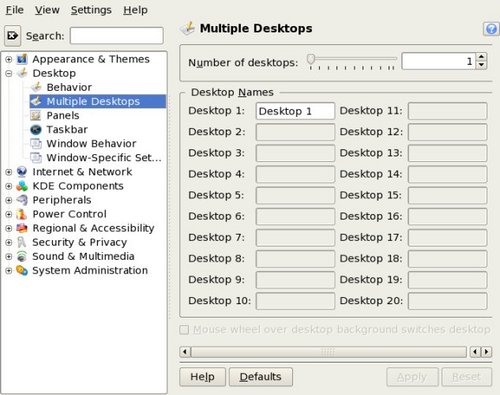Click the clear search icon beside Search
500x395 pixels.
click(x=13, y=35)
